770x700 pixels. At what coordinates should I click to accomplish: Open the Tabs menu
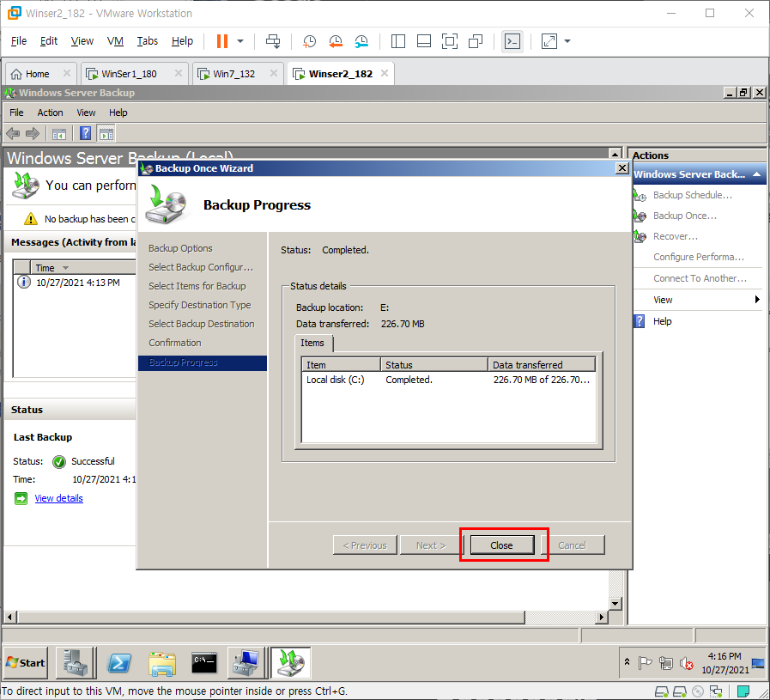point(147,40)
